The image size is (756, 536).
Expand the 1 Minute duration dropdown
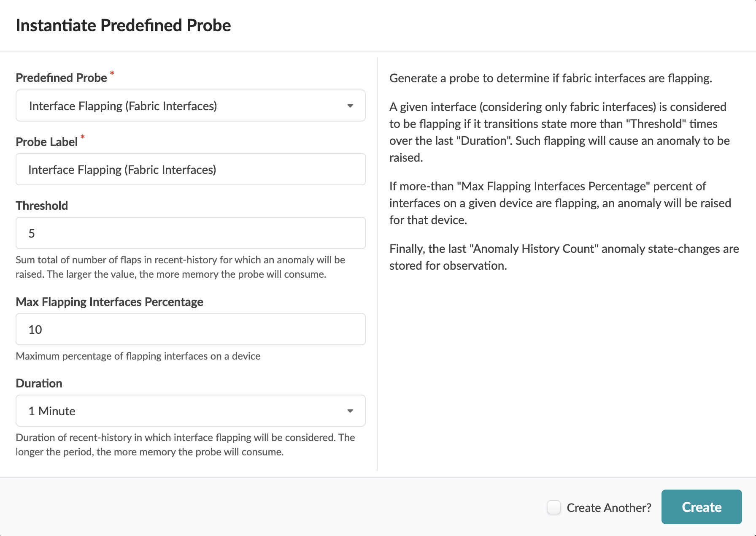point(190,411)
